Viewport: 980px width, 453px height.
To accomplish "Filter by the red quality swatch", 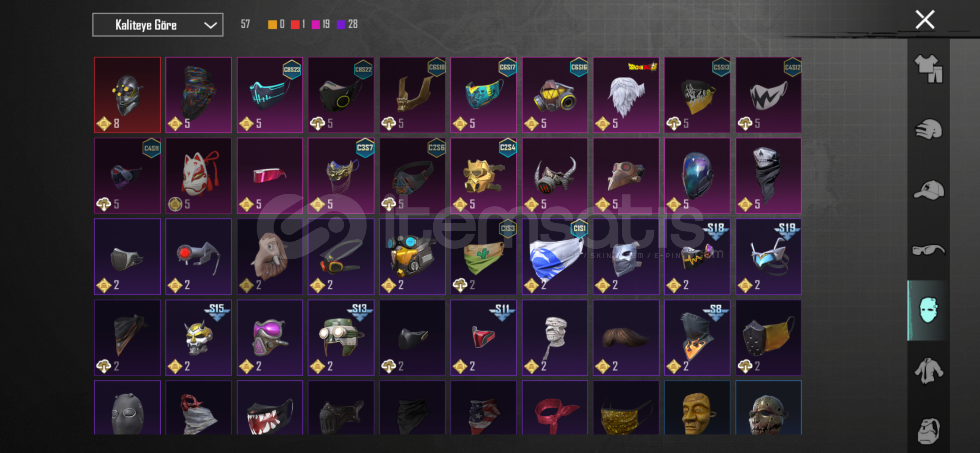I will click(x=295, y=24).
